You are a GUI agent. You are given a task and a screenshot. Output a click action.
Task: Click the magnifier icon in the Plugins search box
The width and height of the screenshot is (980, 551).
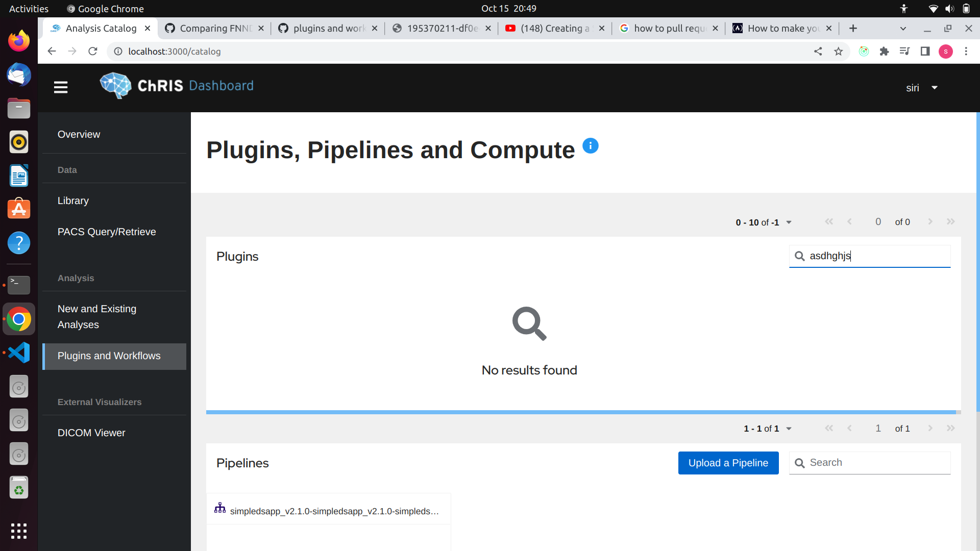pyautogui.click(x=799, y=256)
